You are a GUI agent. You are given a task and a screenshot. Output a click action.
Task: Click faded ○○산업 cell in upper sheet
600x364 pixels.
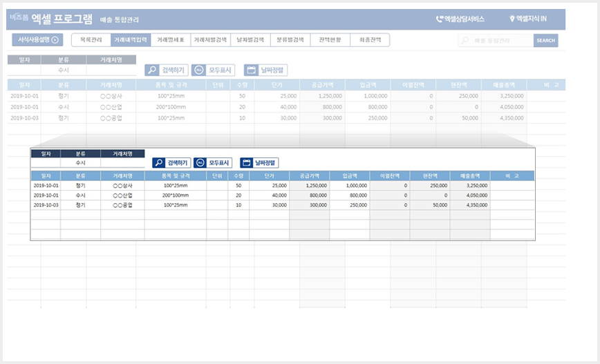coord(111,107)
